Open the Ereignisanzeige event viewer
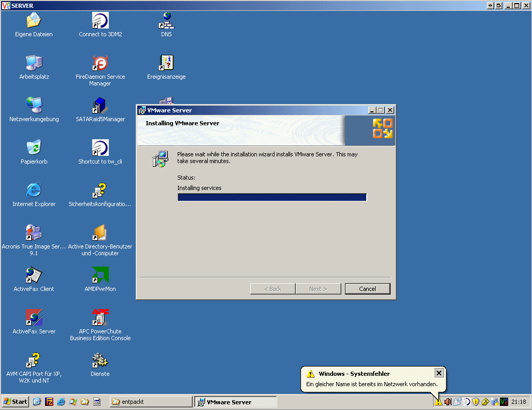The height and width of the screenshot is (410, 532). click(166, 62)
